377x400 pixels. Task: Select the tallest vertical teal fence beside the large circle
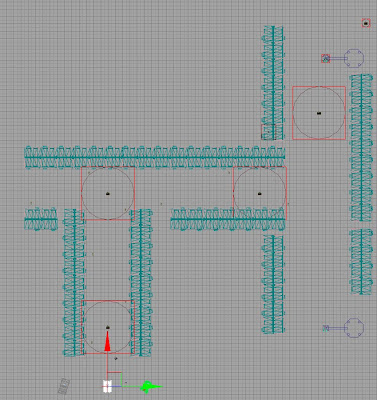coord(361,147)
